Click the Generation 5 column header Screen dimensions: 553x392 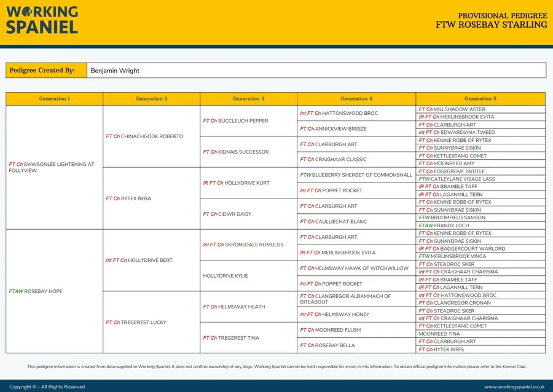tap(480, 99)
